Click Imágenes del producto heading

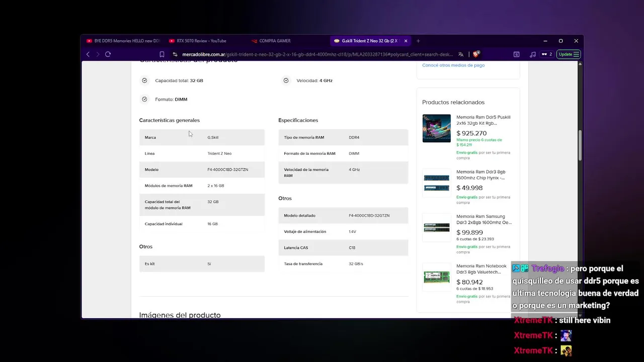click(180, 315)
